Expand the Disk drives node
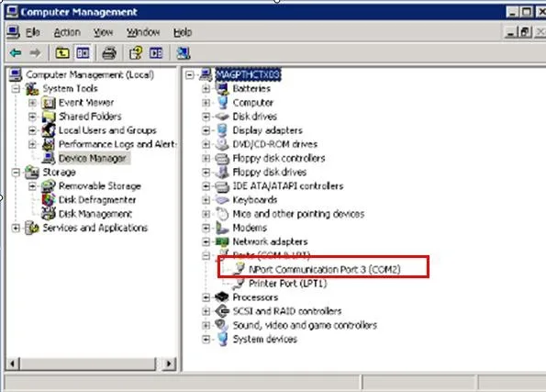This screenshot has width=546, height=392. click(206, 117)
